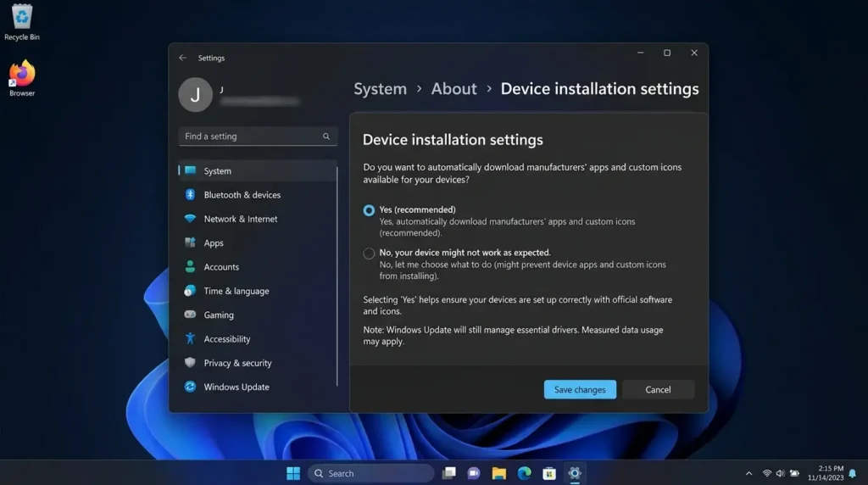Click the 'Device installation settings' card heading
Image resolution: width=868 pixels, height=485 pixels.
[x=453, y=140]
